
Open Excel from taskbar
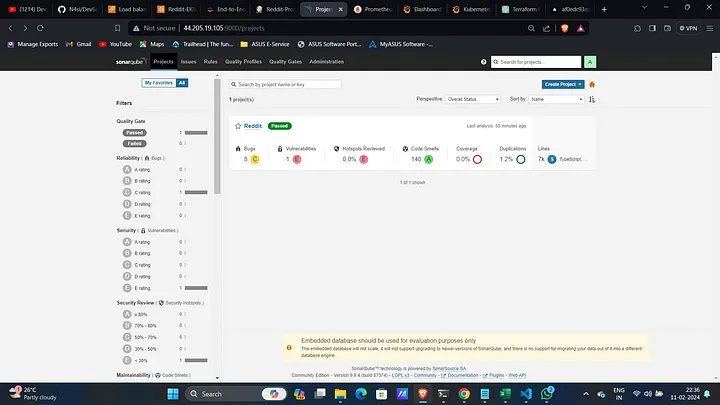(x=505, y=394)
